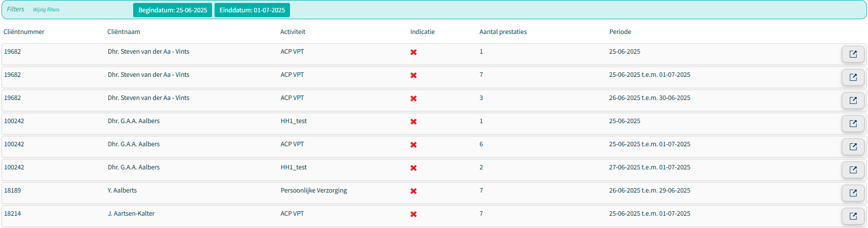
Task: Open details icon for period 26-06-2025 t.e.m. 30-06-2025
Action: pos(853,100)
